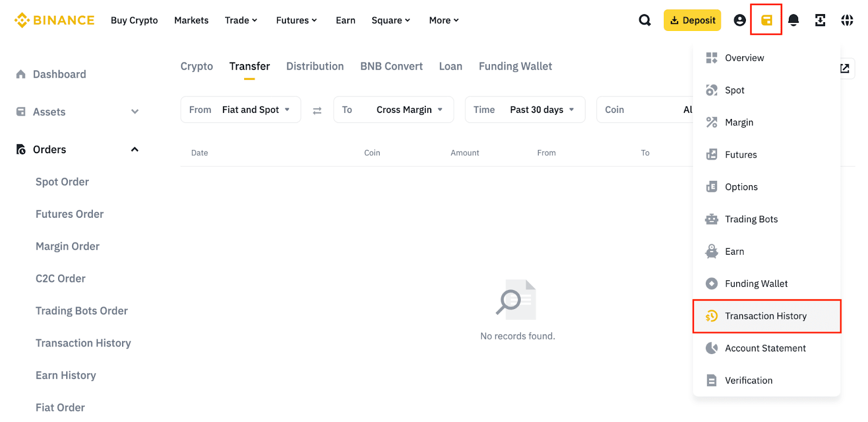Click the Binance logo
Viewport: 868px width, 422px height.
click(x=54, y=20)
